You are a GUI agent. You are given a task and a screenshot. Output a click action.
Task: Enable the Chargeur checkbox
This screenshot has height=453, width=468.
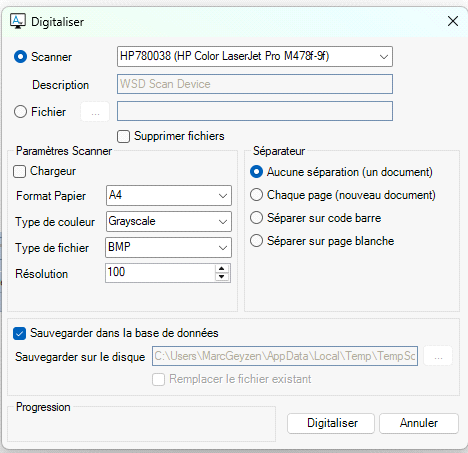coord(19,172)
